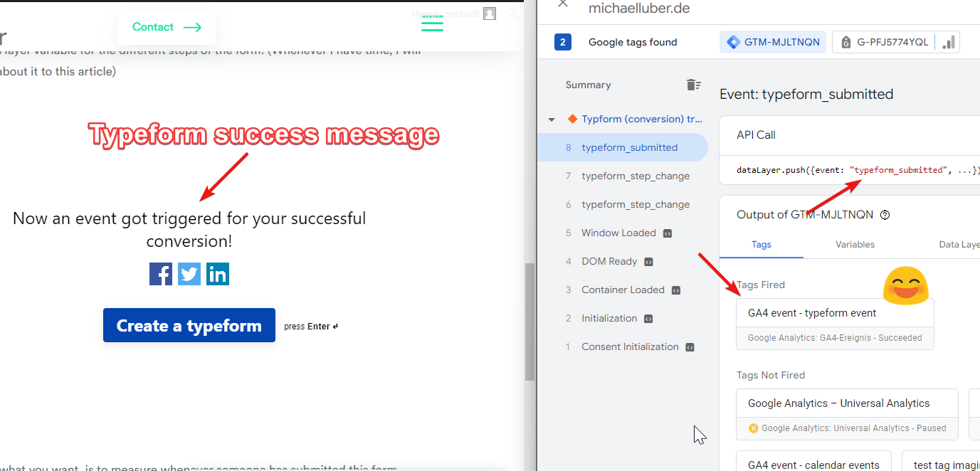The width and height of the screenshot is (980, 471).
Task: Click the 'Now an event got triggered' message
Action: point(189,229)
